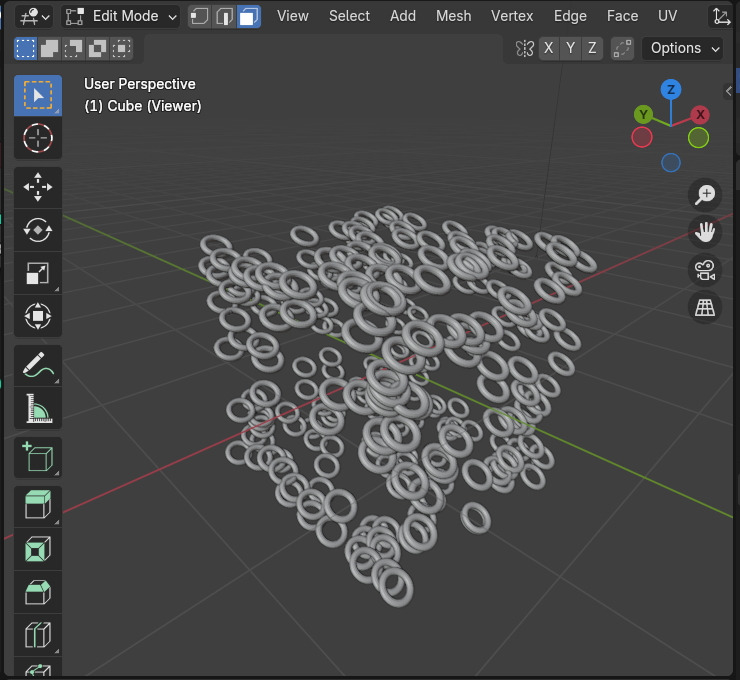Set selection mode to subtract

click(x=74, y=48)
